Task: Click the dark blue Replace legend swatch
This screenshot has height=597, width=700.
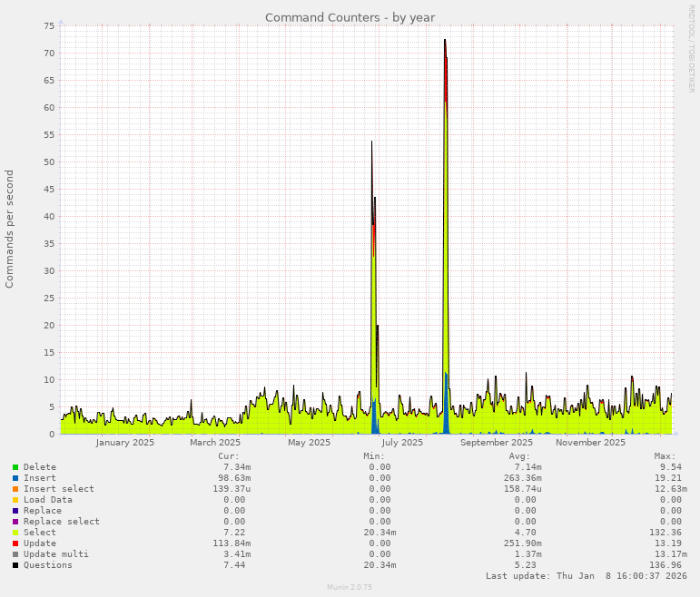Action: pyautogui.click(x=15, y=511)
